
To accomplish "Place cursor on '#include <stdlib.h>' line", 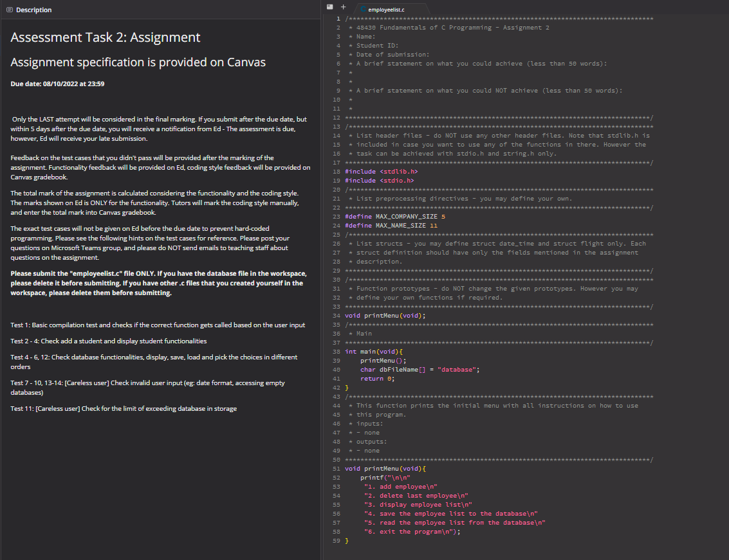I will 382,172.
